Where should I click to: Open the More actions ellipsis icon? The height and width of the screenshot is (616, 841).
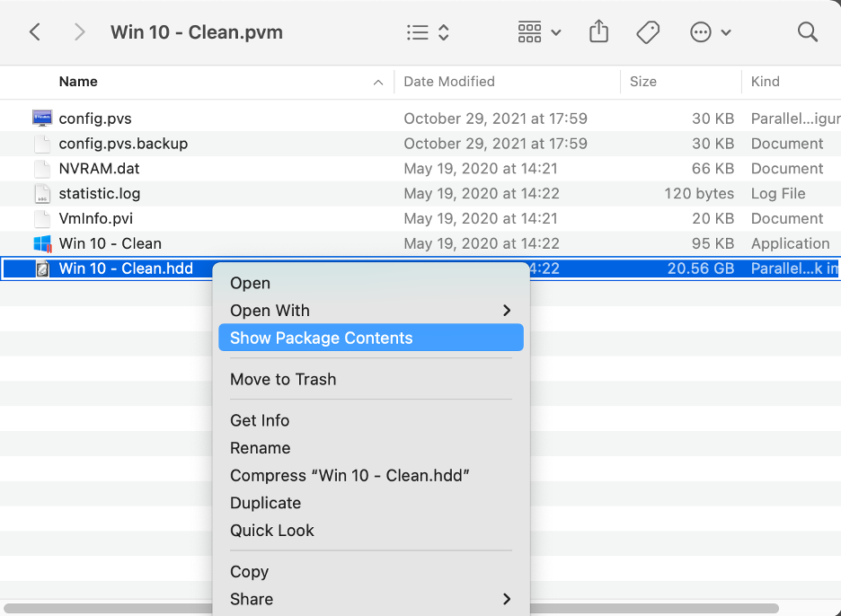click(701, 32)
